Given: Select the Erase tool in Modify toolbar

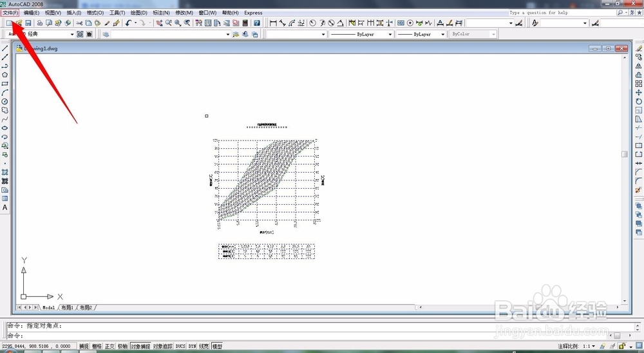Looking at the screenshot, I should point(639,48).
